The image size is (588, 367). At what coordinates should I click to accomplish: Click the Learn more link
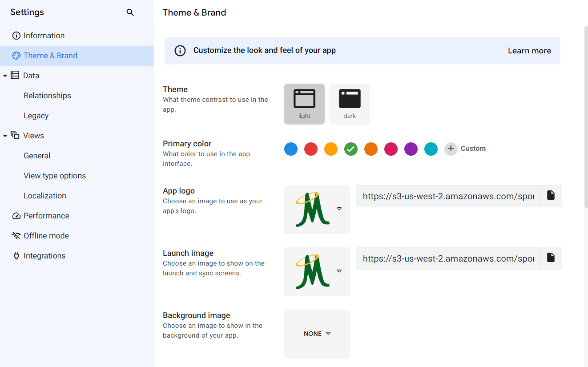coord(529,51)
